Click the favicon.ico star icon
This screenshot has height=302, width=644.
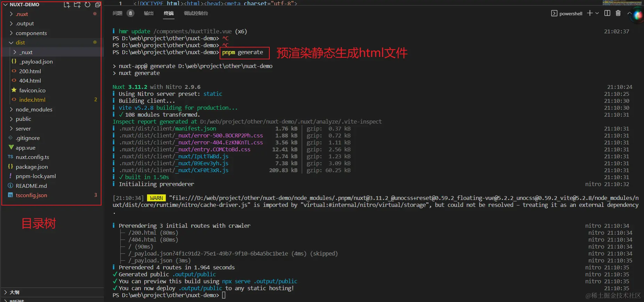point(14,90)
